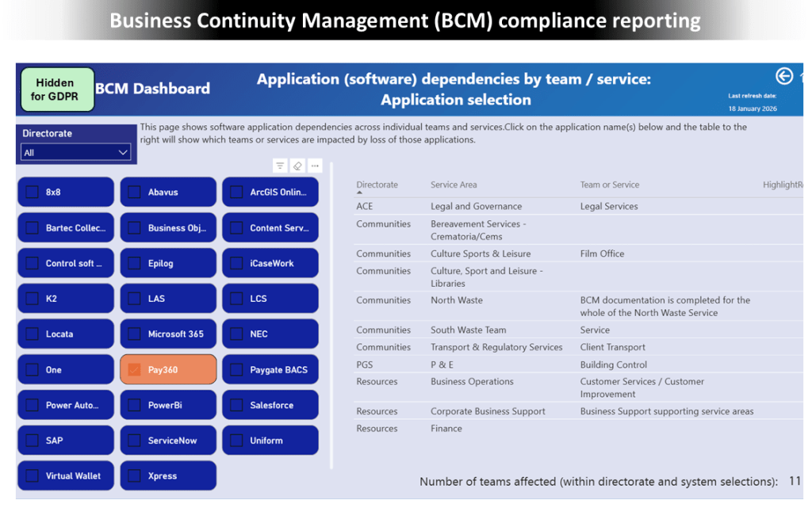Viewport: 812px width, 515px height.
Task: Enable the Microsoft 365 checkbox
Action: click(134, 334)
